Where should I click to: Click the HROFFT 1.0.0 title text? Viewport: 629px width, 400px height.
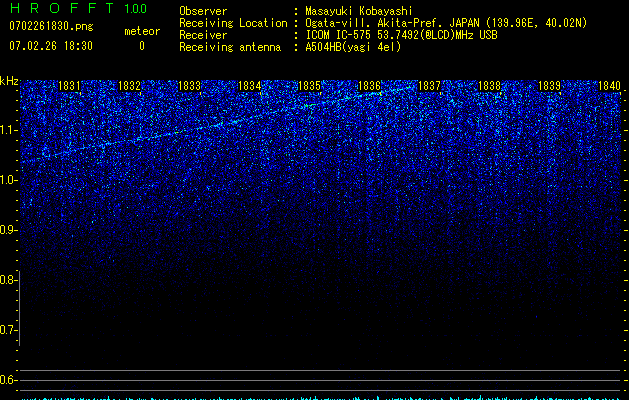point(78,8)
